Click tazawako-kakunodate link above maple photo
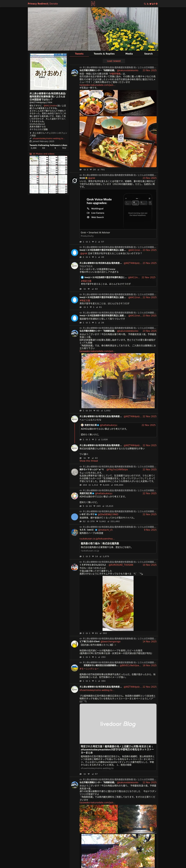 click(x=97, y=351)
